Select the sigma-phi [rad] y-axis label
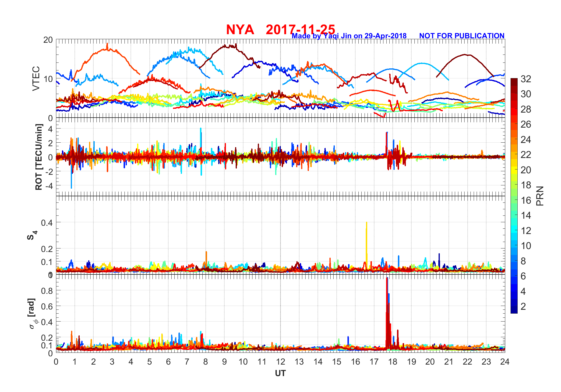The image size is (561, 392). click(32, 314)
